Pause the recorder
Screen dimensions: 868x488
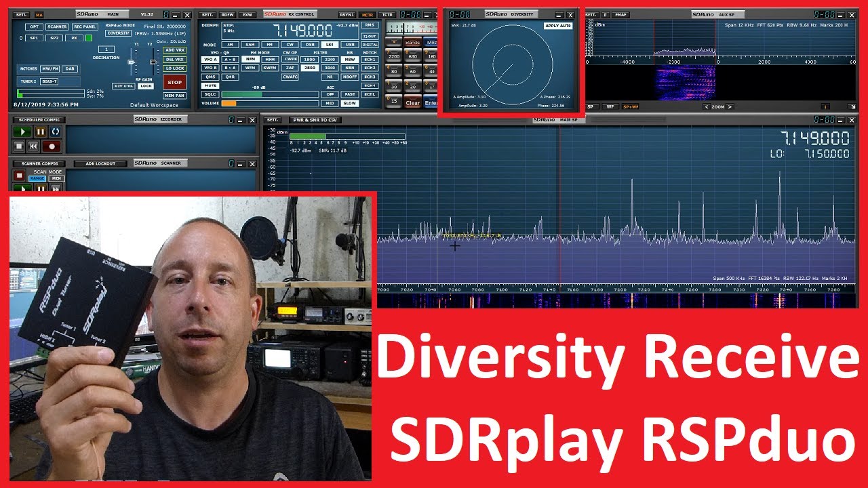point(41,131)
